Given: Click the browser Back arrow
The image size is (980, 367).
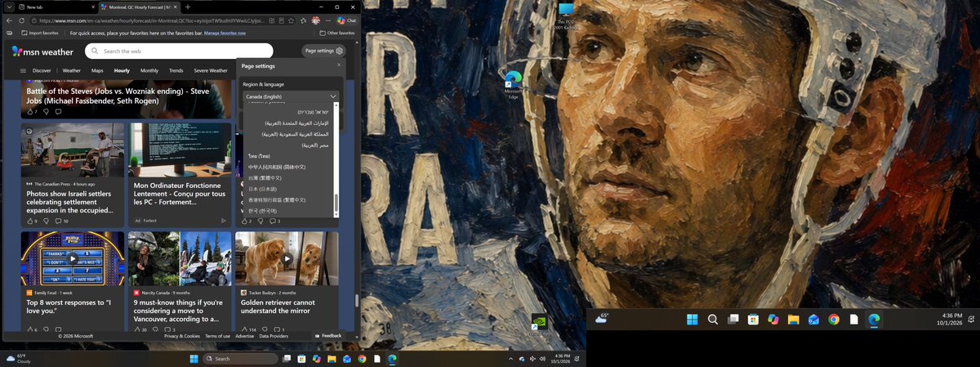Looking at the screenshot, I should [10, 20].
